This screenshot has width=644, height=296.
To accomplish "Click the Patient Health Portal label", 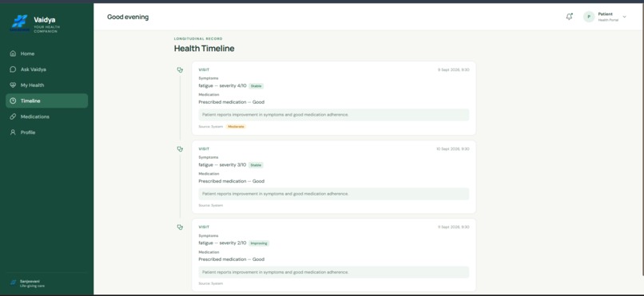I will point(608,17).
